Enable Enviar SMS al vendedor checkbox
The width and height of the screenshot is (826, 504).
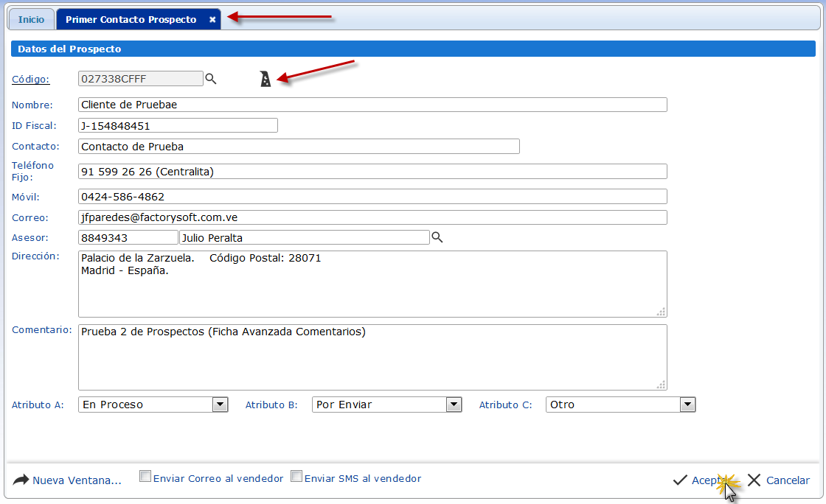tap(296, 476)
